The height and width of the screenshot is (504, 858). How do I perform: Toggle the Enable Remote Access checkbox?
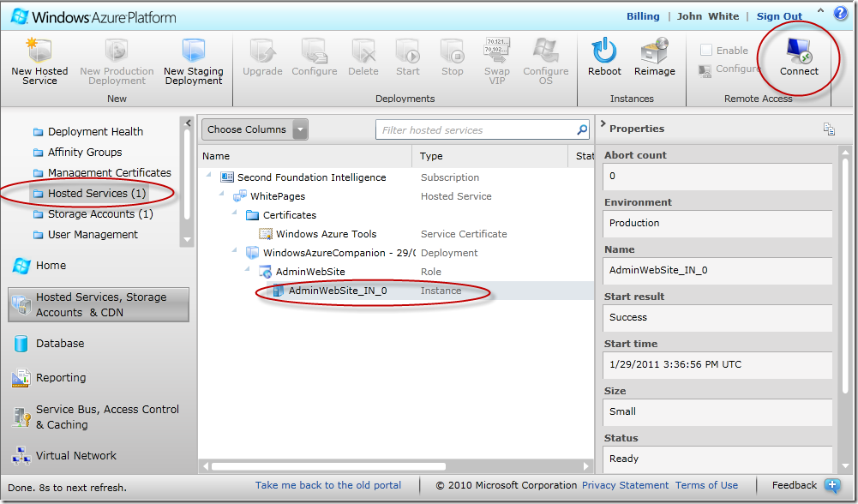coord(706,51)
